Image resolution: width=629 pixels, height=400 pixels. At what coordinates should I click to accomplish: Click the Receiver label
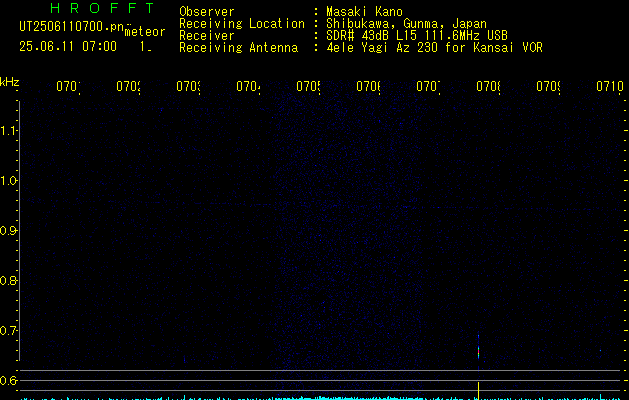207,36
